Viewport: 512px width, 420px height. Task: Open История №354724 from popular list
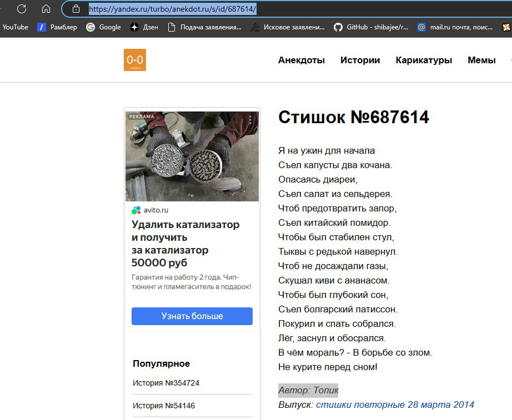tap(166, 383)
